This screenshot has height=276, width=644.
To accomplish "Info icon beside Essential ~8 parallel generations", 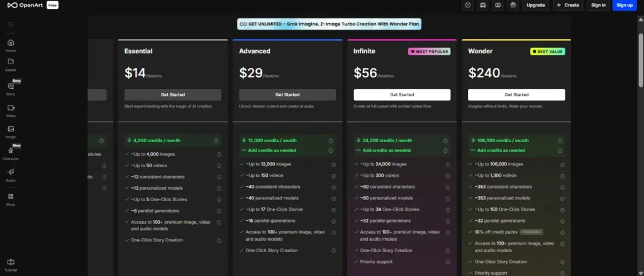I will 219,211.
